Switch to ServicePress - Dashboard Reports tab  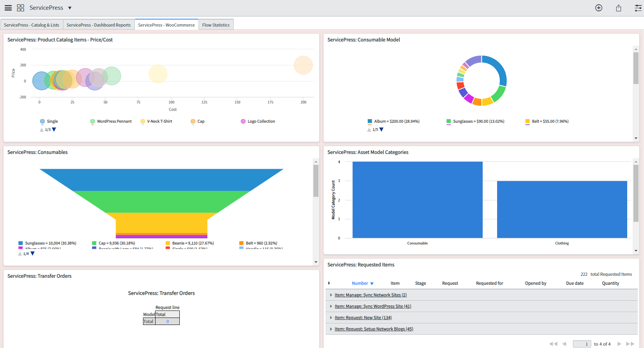[x=98, y=25]
